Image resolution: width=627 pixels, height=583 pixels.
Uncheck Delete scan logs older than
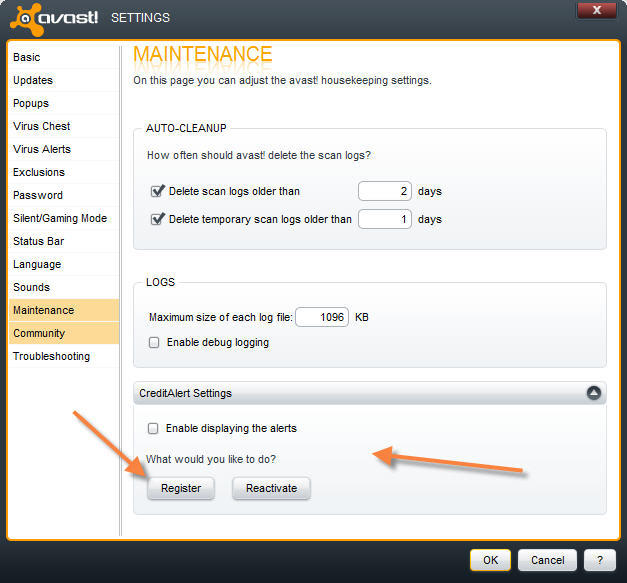(158, 191)
